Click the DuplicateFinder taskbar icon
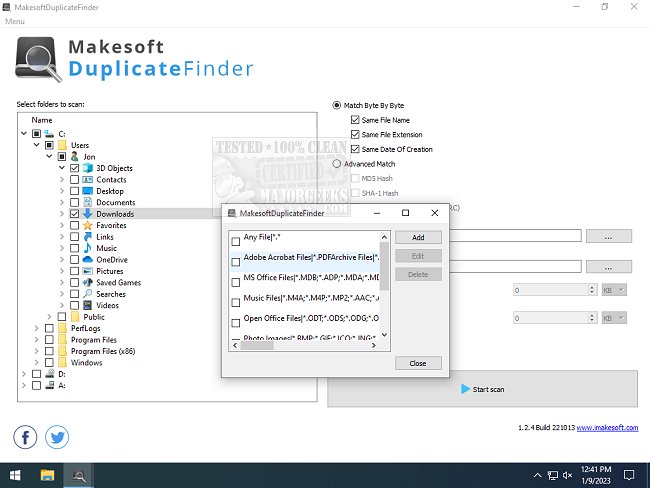 coord(78,476)
